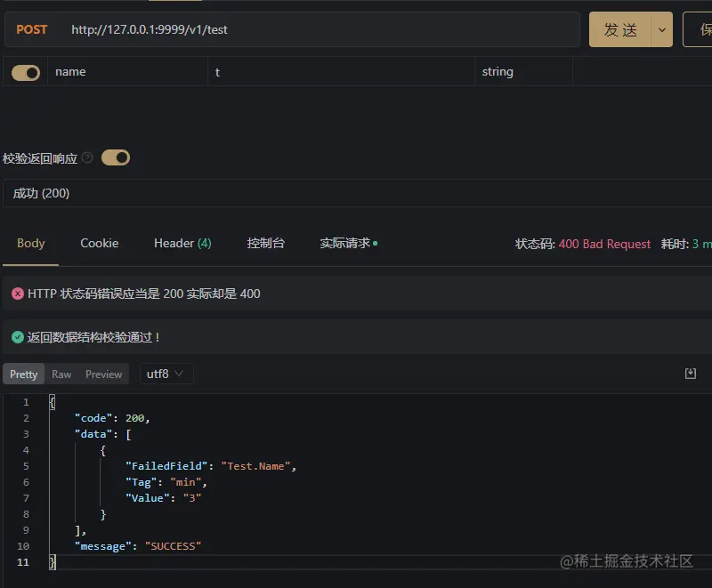
Task: Click the "Test.Name" value in response
Action: tap(255, 466)
